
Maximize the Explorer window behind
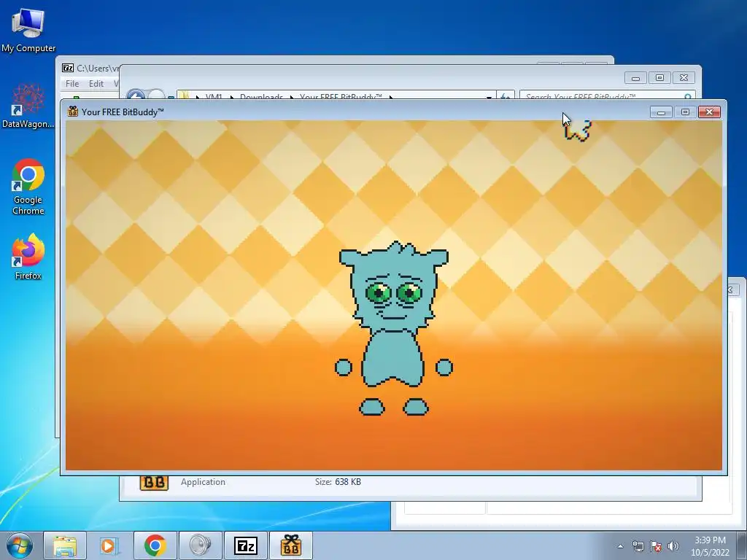tap(659, 77)
